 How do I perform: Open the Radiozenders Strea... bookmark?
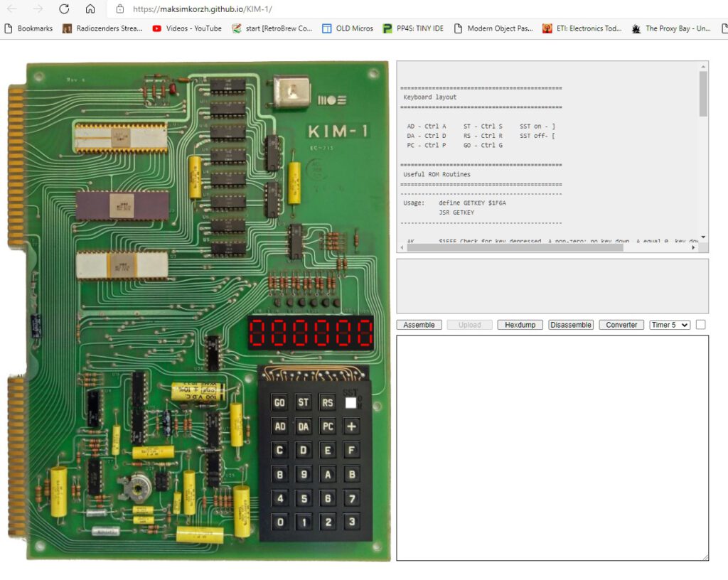102,28
